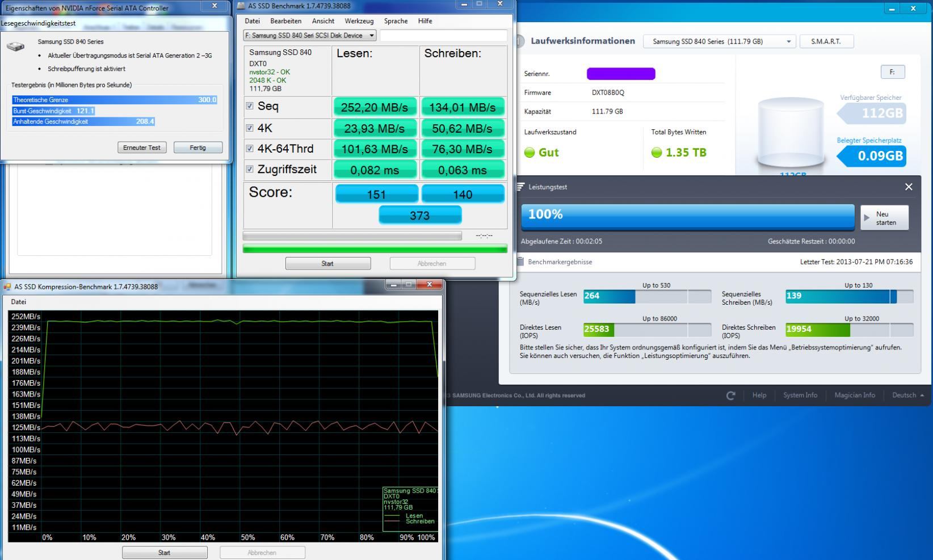Click the Neu starten button

click(884, 218)
